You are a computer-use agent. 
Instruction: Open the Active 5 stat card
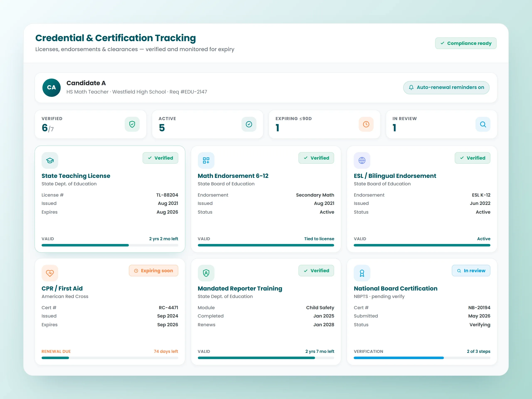207,124
